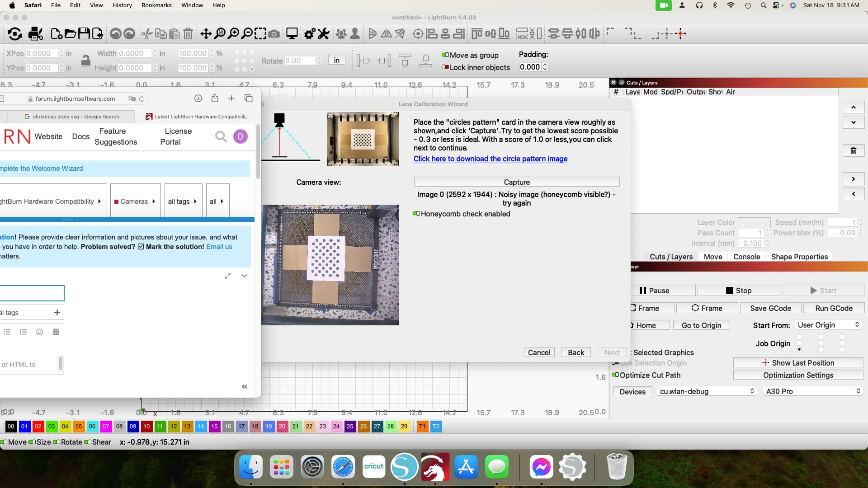Click the circle pattern image download link
Image resolution: width=868 pixels, height=488 pixels.
[x=490, y=159]
